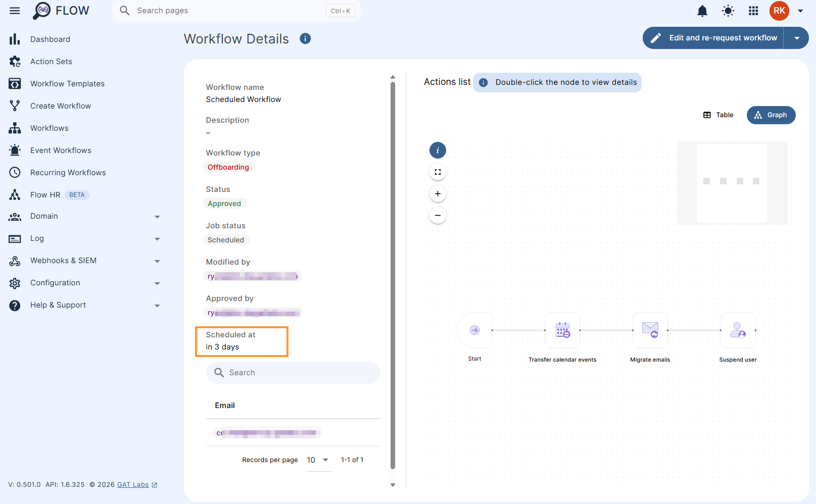Fit graph to view button
The width and height of the screenshot is (816, 504).
(438, 172)
